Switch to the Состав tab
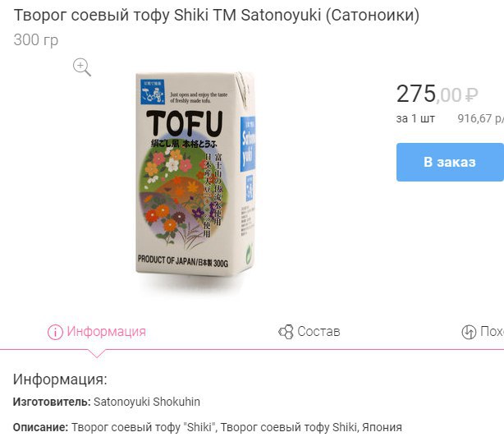Viewport: 504px width, 446px height. click(309, 332)
